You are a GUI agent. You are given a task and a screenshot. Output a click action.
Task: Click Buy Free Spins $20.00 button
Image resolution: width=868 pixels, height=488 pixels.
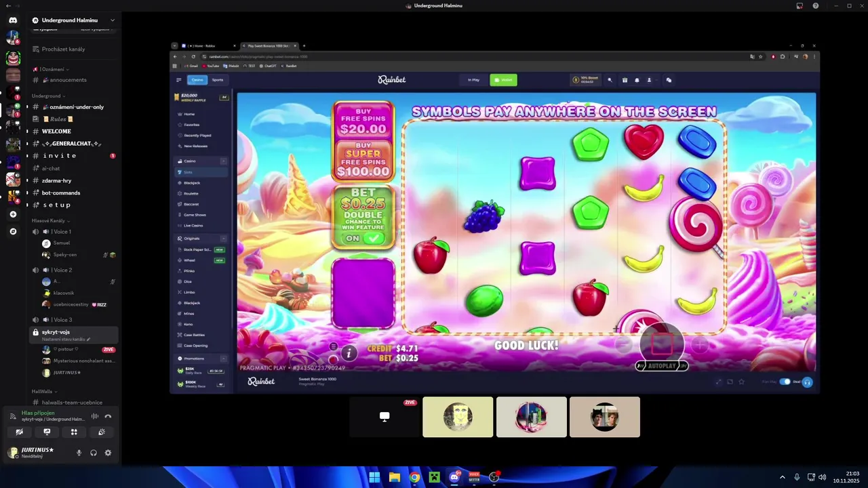[x=363, y=121]
